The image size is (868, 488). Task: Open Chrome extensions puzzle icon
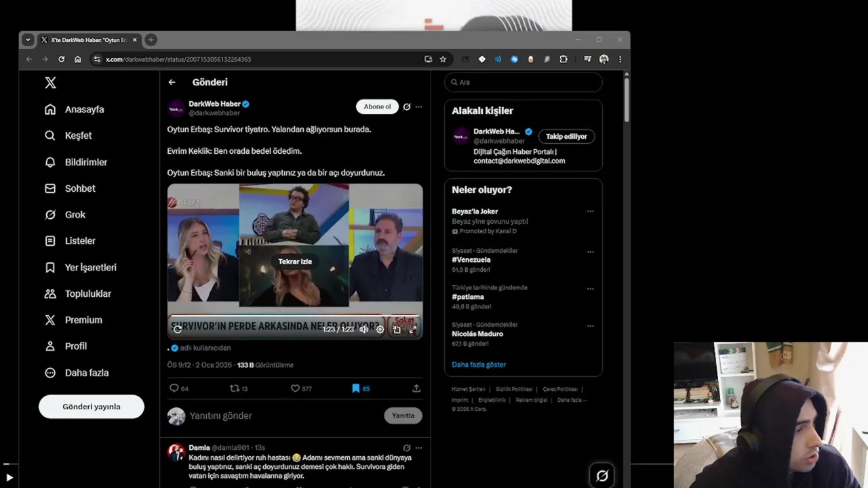click(564, 59)
